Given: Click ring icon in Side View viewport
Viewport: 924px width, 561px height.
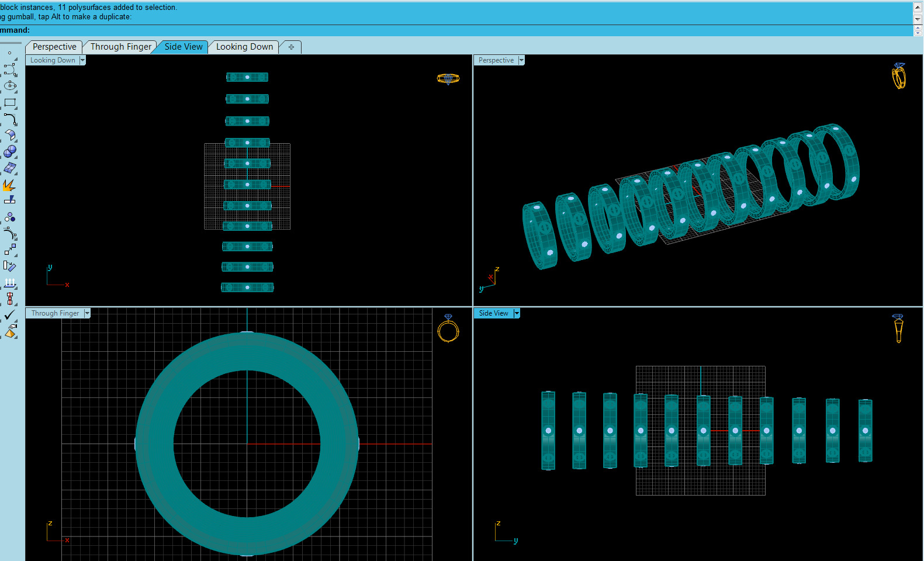Looking at the screenshot, I should (x=898, y=328).
